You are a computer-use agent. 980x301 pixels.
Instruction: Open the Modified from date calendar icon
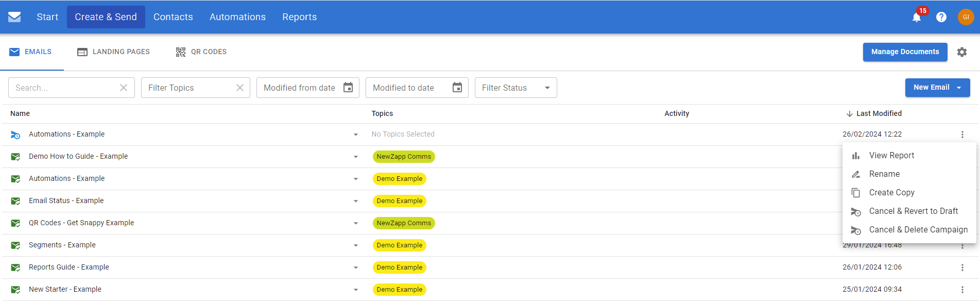348,88
